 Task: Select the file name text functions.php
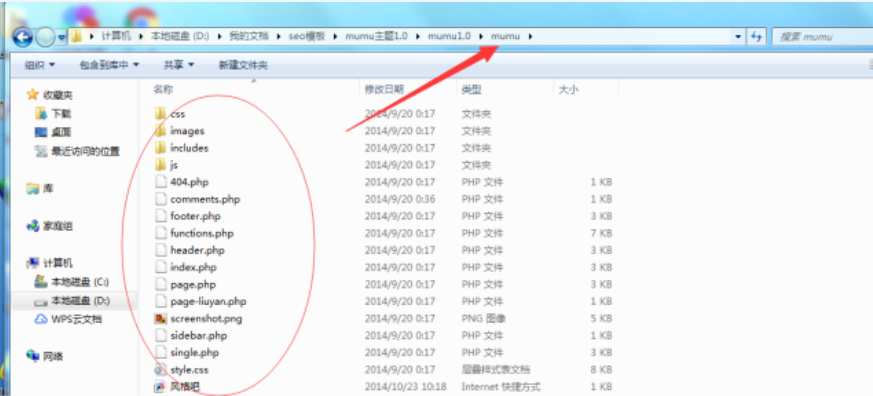(x=202, y=233)
